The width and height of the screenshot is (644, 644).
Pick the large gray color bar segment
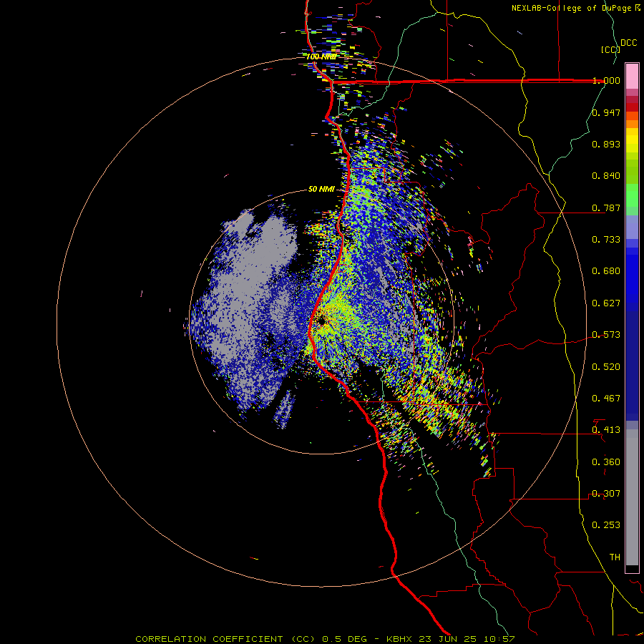632,497
